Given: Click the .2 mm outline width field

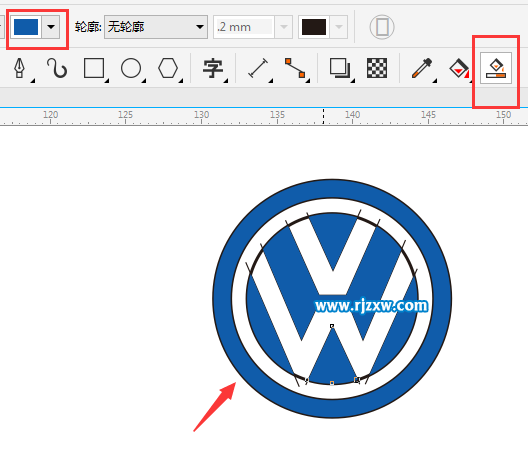Looking at the screenshot, I should pos(244,27).
